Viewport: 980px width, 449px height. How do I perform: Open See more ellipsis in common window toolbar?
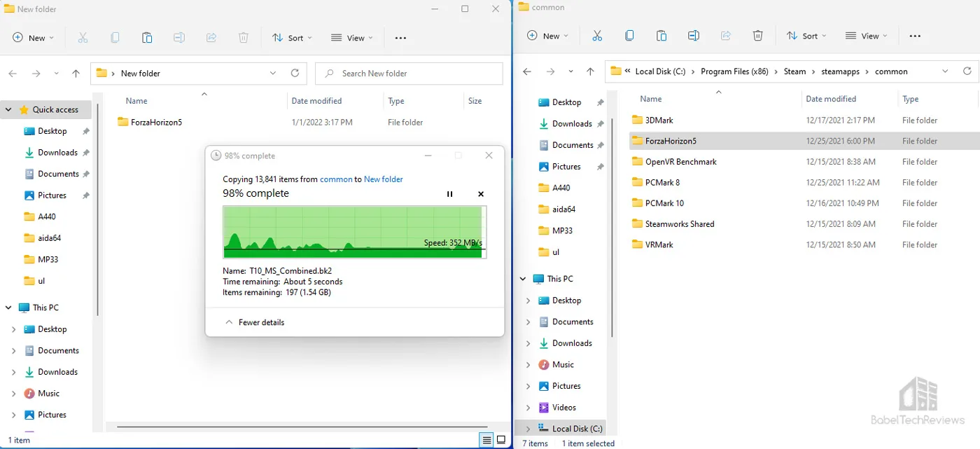point(915,36)
